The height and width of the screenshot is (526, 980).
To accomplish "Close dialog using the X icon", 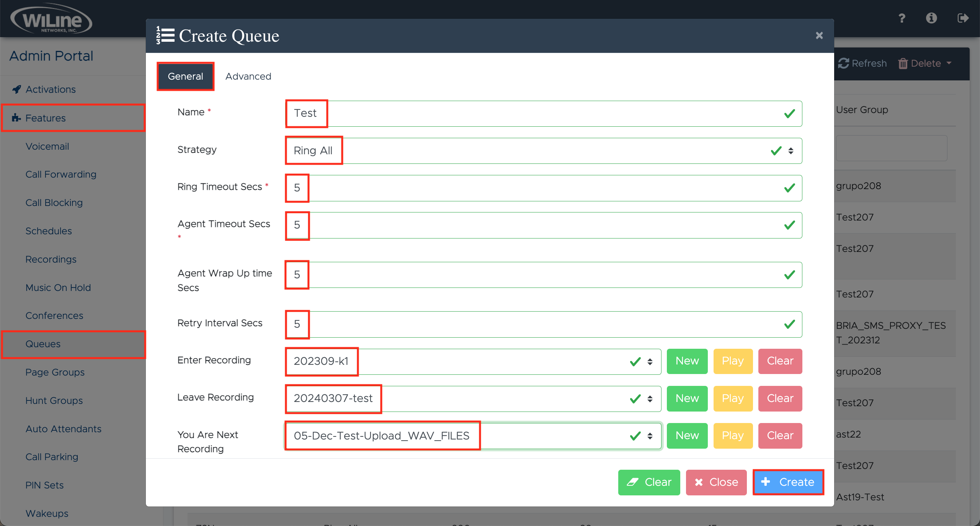I will pyautogui.click(x=819, y=36).
